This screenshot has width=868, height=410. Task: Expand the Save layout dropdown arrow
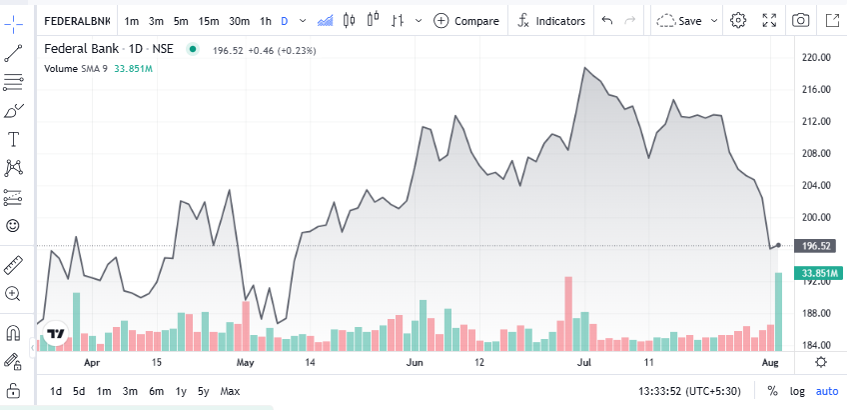pos(714,21)
